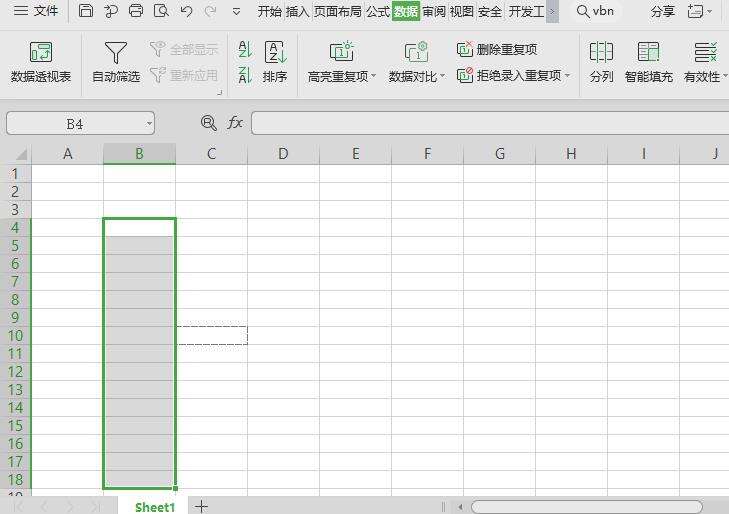Screen dimensions: 729x514
Task: Select row 10 header
Action: [x=15, y=336]
